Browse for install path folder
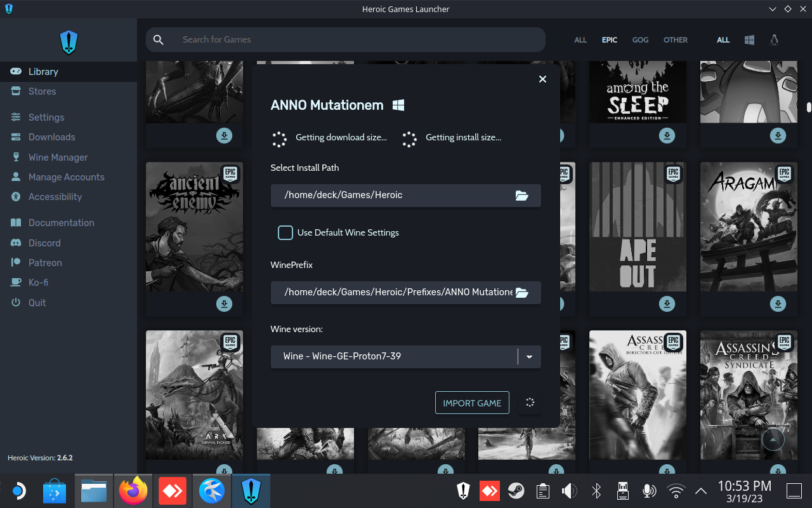This screenshot has width=812, height=508. [x=522, y=196]
